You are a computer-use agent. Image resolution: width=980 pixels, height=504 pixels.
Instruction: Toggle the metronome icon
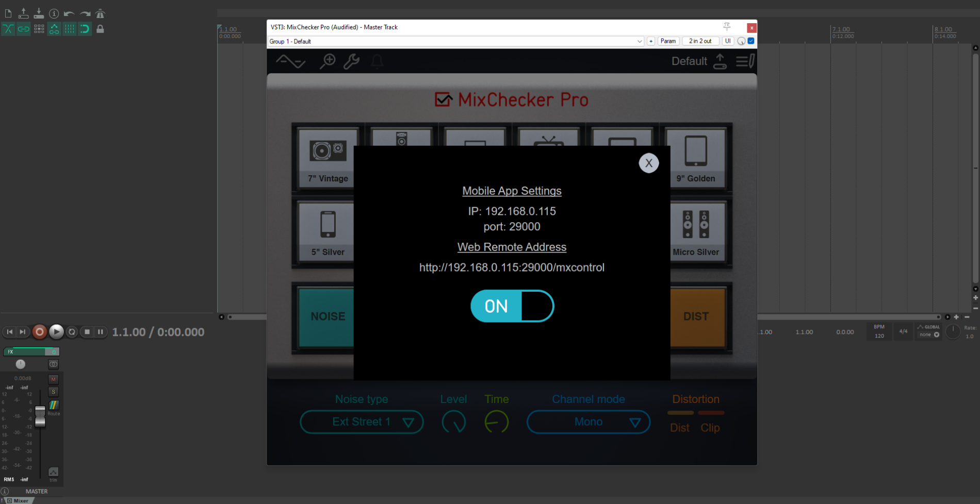[101, 14]
